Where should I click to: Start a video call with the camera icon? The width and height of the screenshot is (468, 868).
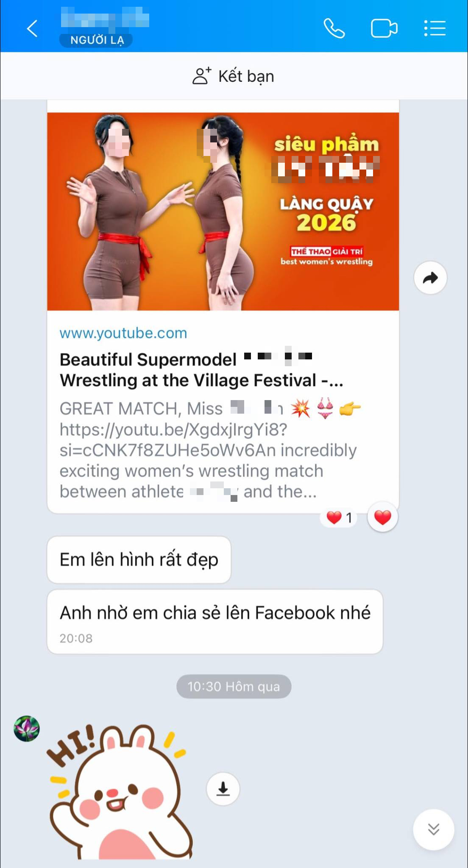(x=384, y=28)
